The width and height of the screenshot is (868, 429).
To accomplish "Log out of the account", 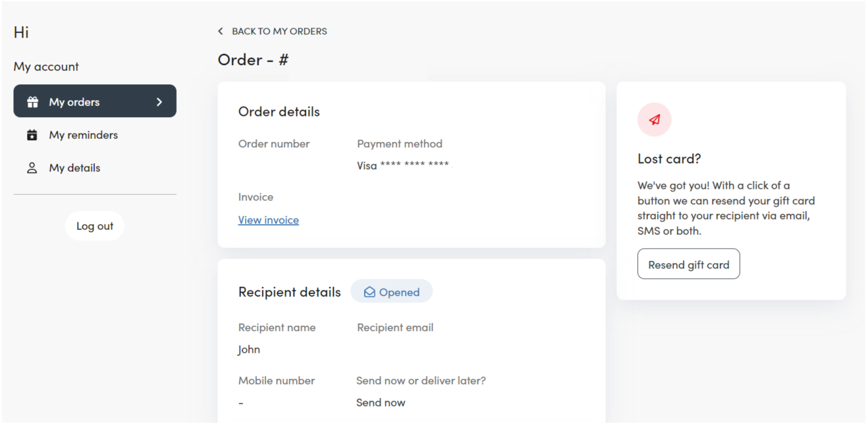I will tap(94, 226).
